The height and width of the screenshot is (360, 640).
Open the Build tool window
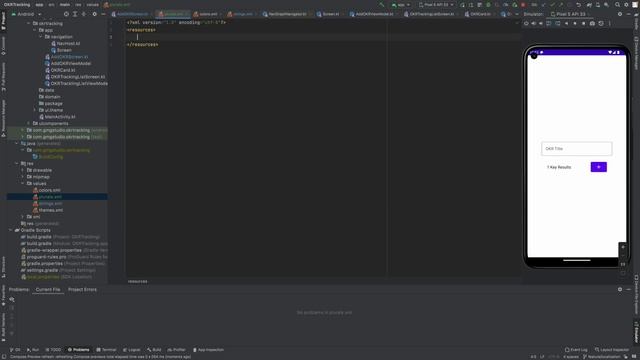(154, 350)
